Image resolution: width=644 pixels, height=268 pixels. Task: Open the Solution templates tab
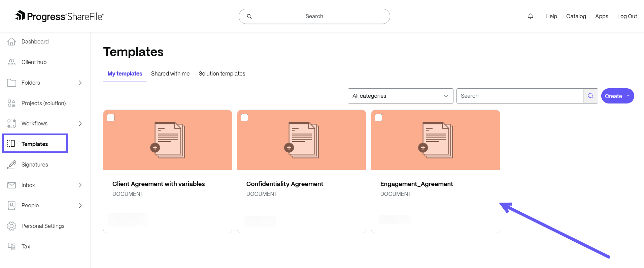222,73
